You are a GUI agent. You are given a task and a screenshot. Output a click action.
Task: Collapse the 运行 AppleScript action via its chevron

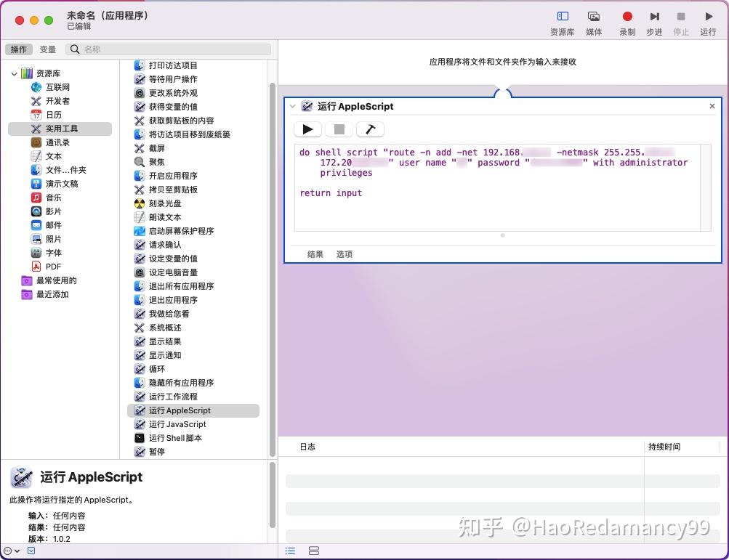point(293,106)
